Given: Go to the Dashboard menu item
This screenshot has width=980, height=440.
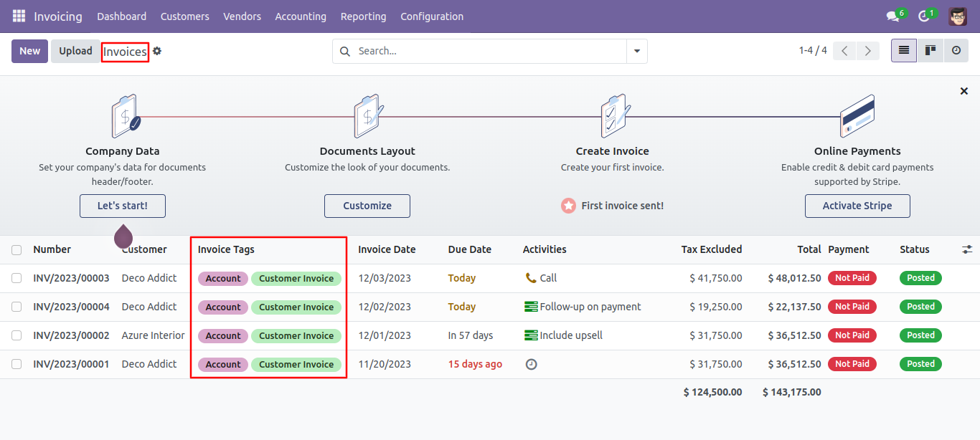Looking at the screenshot, I should pos(122,16).
